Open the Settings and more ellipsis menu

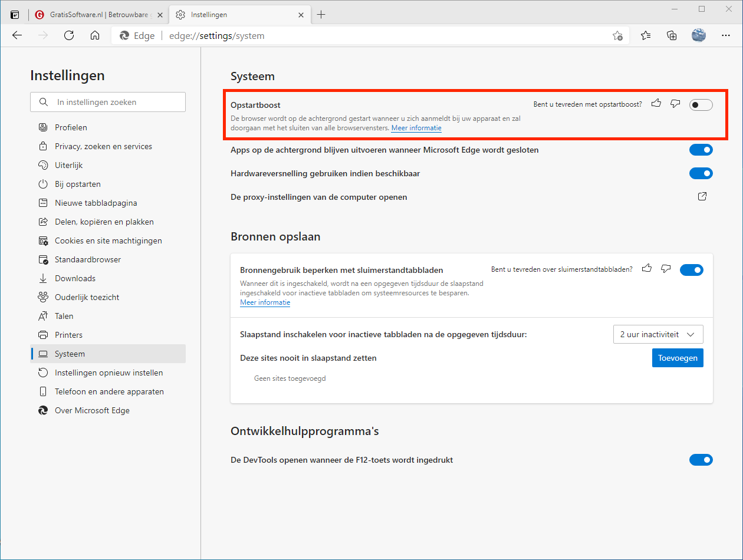point(726,35)
